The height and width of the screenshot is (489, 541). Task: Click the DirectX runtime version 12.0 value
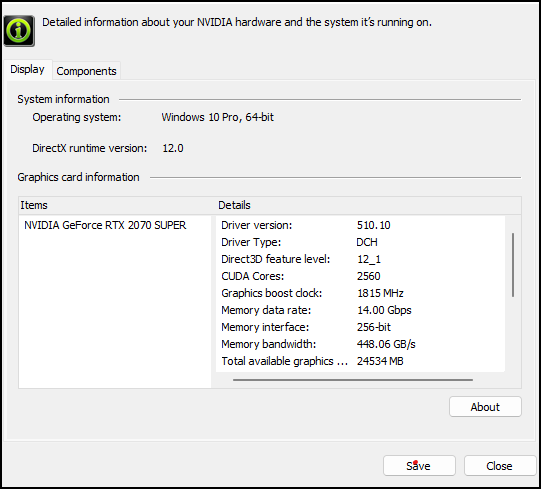(x=173, y=148)
